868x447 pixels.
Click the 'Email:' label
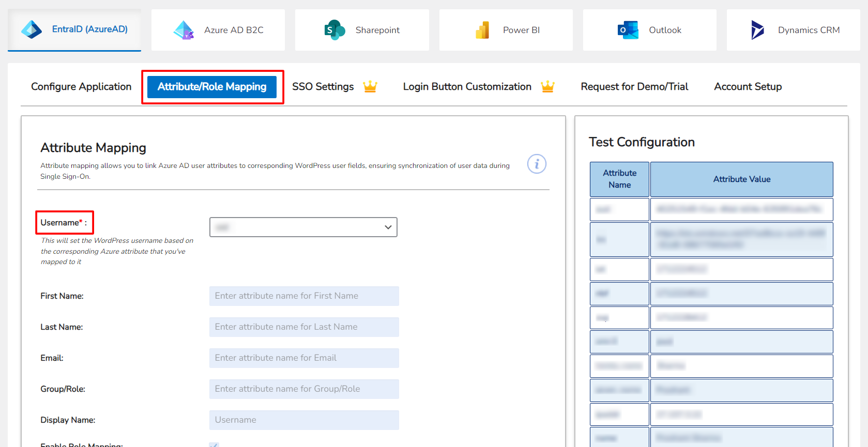pos(52,358)
